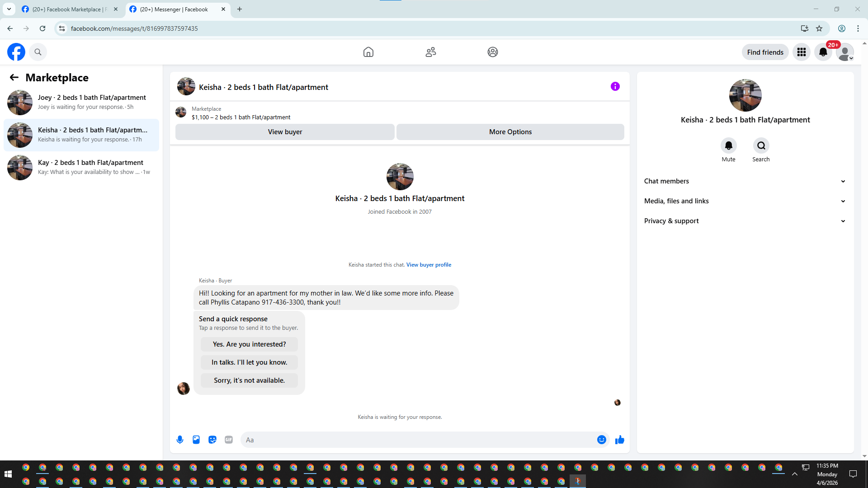Image resolution: width=868 pixels, height=488 pixels.
Task: Close the Messenger Facebook tab
Action: (223, 9)
